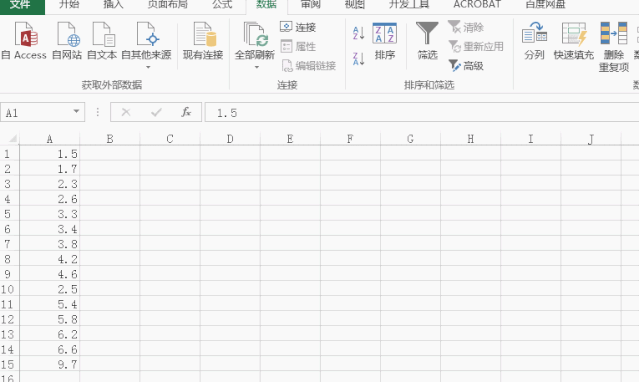The width and height of the screenshot is (639, 382).
Task: Click Text to Columns (分列)
Action: (x=534, y=41)
